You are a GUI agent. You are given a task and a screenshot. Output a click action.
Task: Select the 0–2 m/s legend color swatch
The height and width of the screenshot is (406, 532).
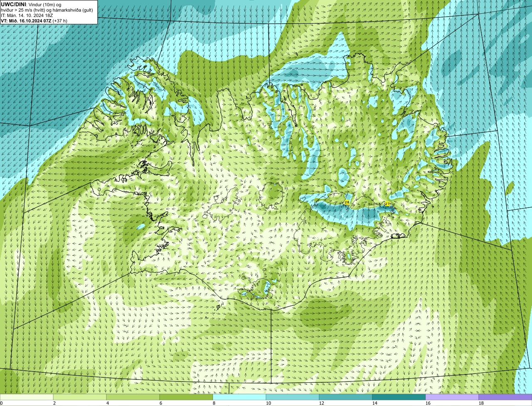click(27, 397)
